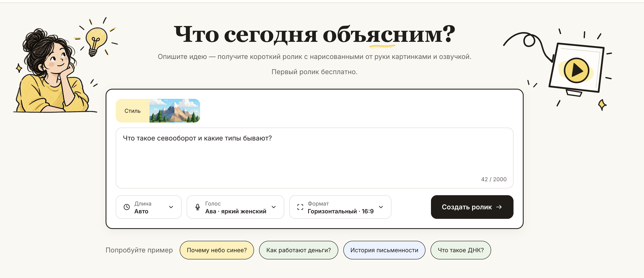
Task: Focus the idea text field
Action: tap(314, 158)
